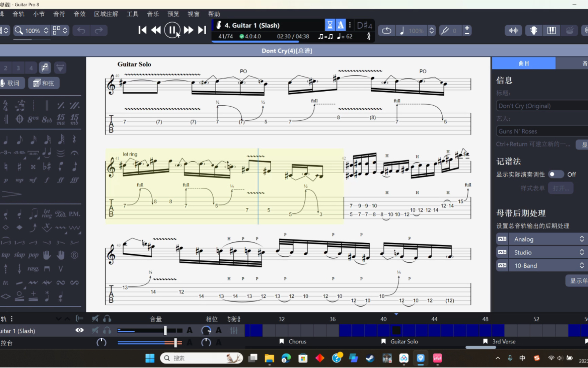
Task: Switch to the 曲目 tab
Action: pos(524,63)
